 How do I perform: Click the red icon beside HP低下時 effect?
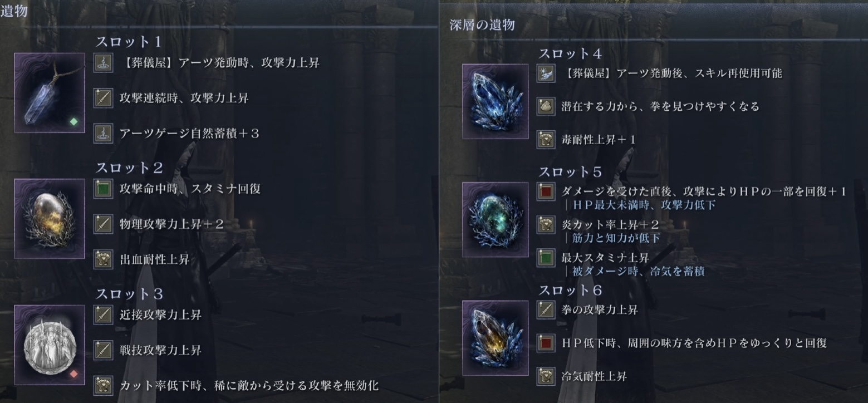coord(546,343)
